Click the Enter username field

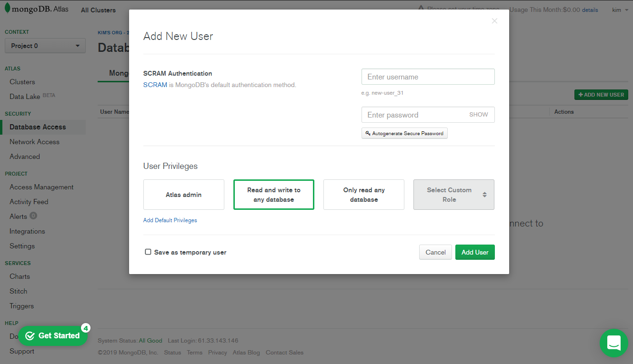point(428,77)
